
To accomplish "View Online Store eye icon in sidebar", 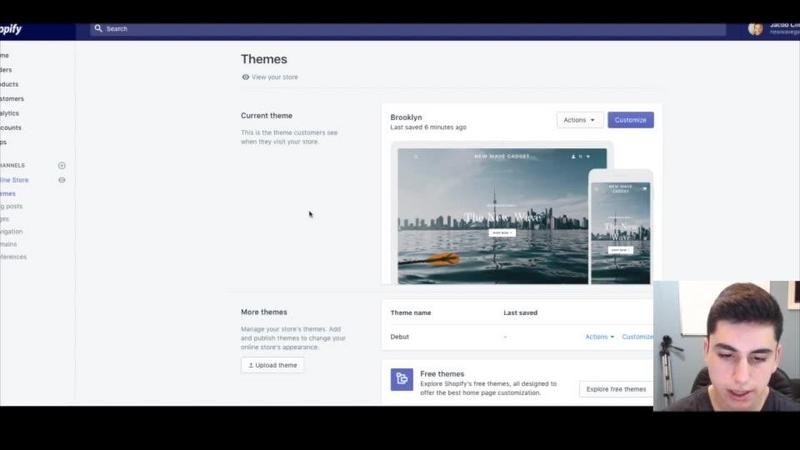I will [62, 180].
